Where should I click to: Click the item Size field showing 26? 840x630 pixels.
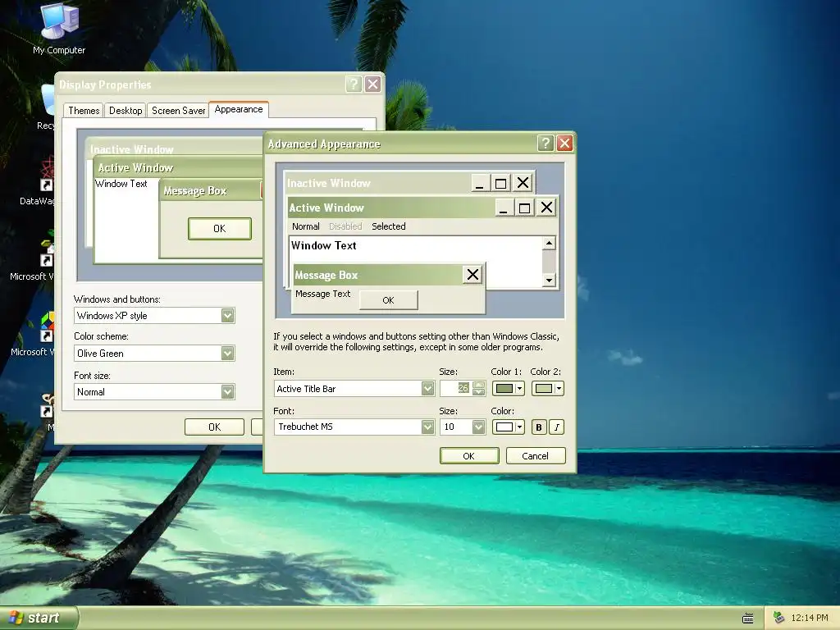(455, 388)
